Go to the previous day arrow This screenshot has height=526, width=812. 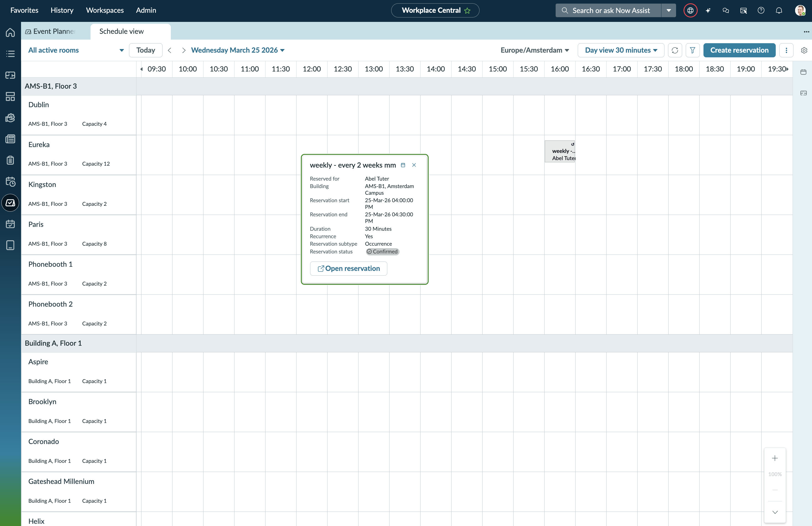[169, 50]
